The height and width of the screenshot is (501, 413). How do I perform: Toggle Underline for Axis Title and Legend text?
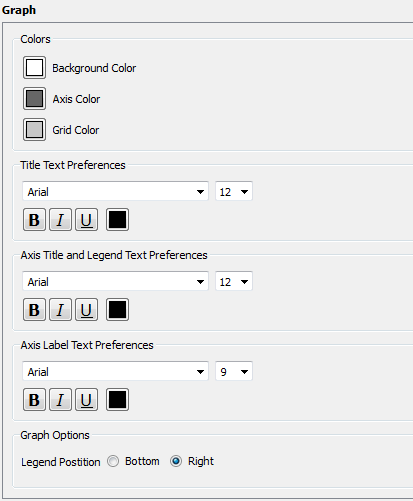(x=86, y=310)
